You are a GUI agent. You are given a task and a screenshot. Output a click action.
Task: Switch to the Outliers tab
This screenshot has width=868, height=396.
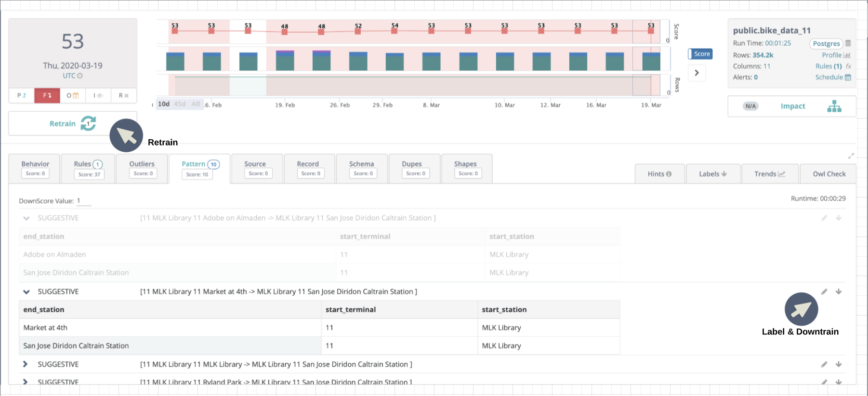(142, 169)
